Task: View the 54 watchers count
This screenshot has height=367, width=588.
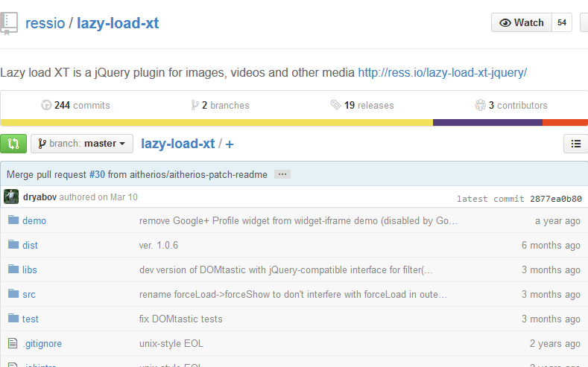Action: 562,22
